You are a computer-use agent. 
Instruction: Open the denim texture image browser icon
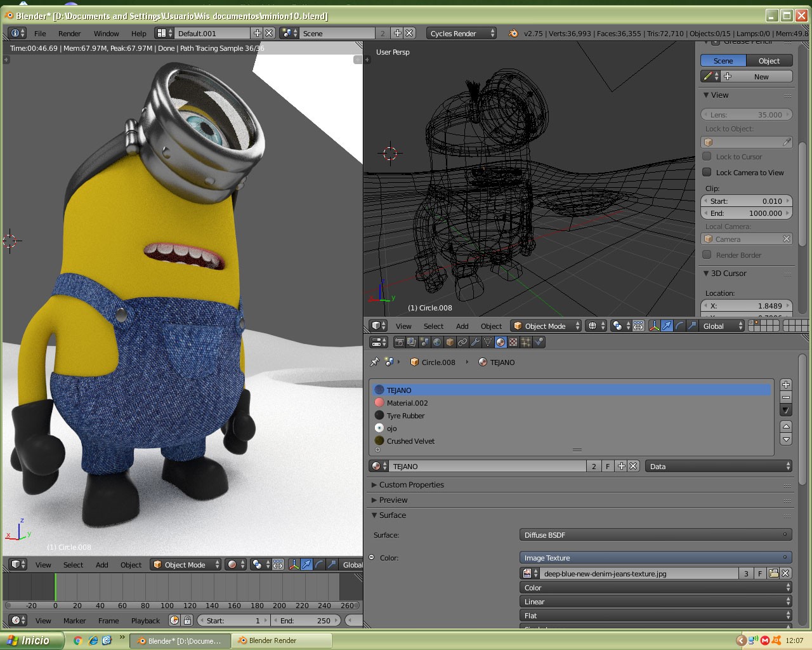click(774, 573)
